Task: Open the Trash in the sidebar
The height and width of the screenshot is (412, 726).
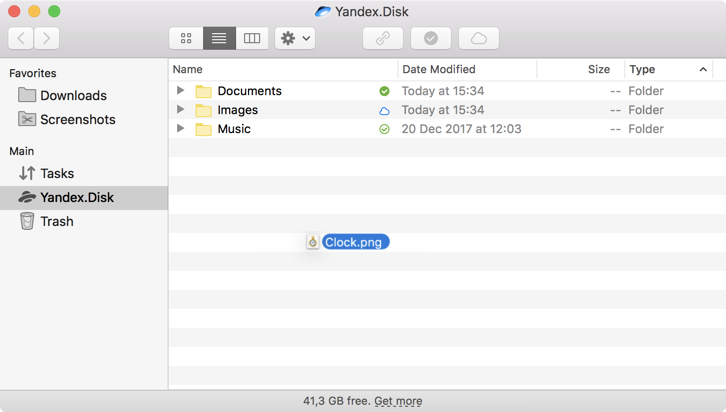Action: tap(56, 221)
